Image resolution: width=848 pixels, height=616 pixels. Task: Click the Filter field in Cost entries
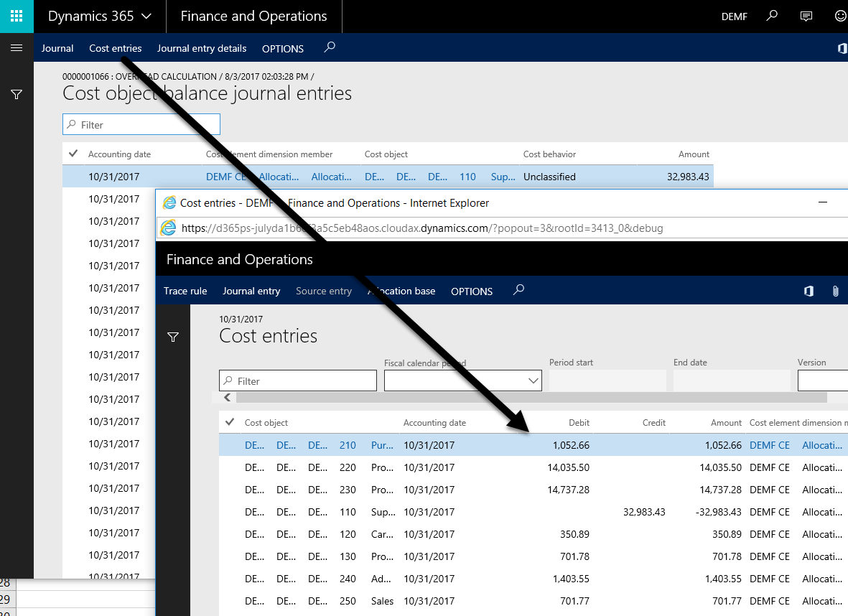click(298, 381)
